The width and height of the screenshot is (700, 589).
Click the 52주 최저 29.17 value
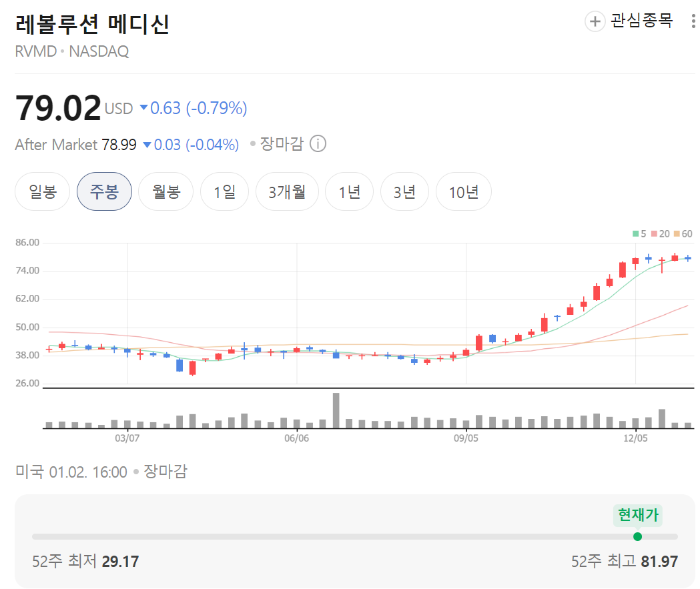coord(120,562)
